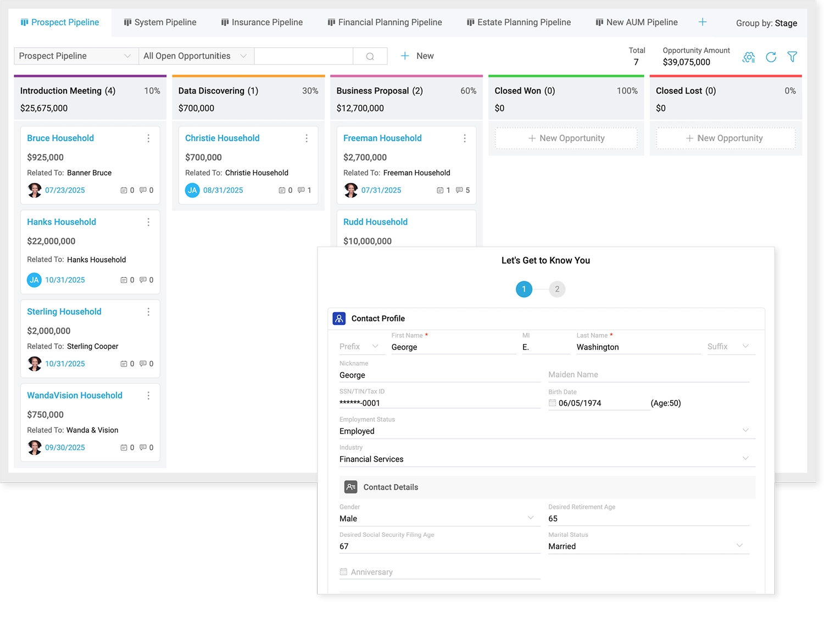Refresh the pipeline with the reload icon
This screenshot has width=824, height=644.
pos(771,57)
